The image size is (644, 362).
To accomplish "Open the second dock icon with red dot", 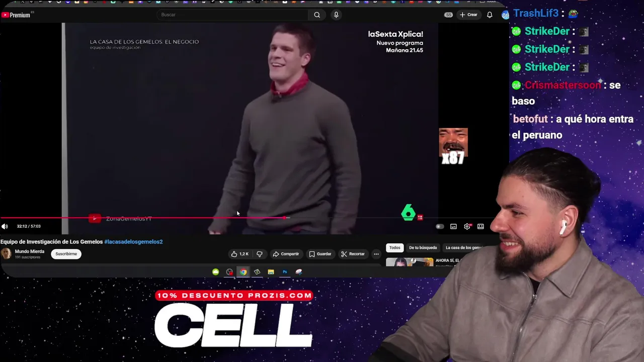I will pos(229,272).
